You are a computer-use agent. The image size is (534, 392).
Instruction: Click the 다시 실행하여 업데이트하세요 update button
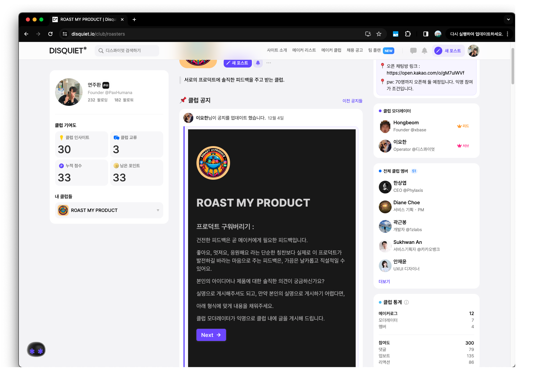(x=477, y=34)
